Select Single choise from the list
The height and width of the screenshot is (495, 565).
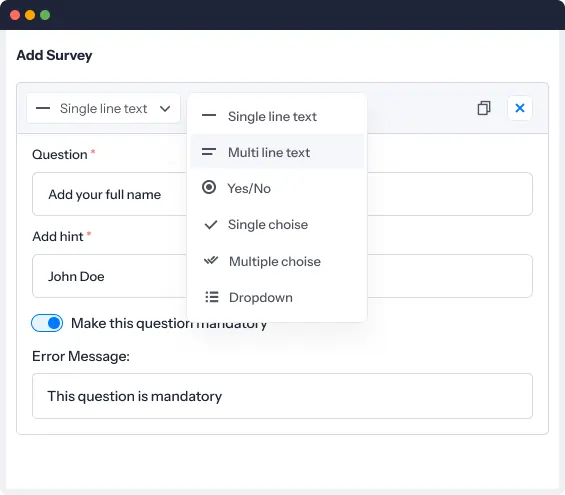point(277,224)
